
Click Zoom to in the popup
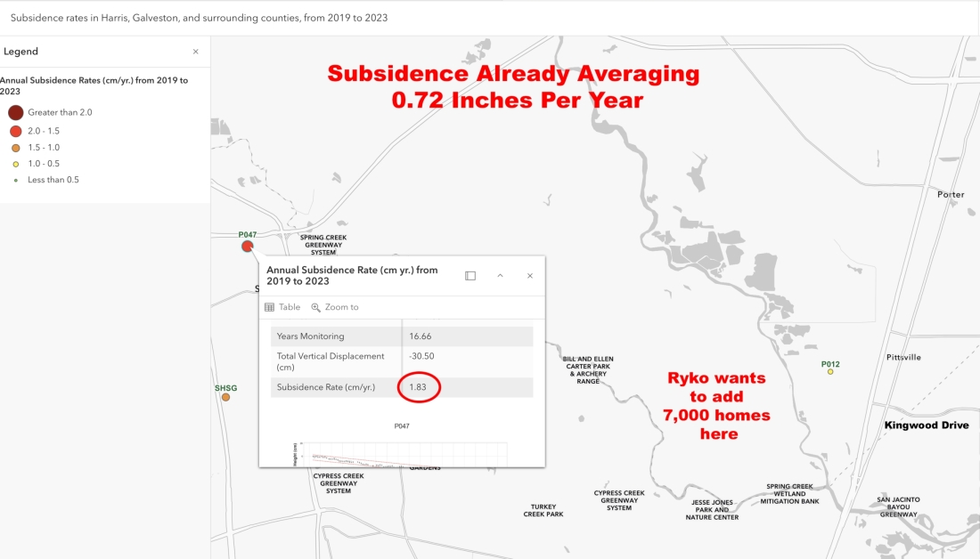(335, 307)
